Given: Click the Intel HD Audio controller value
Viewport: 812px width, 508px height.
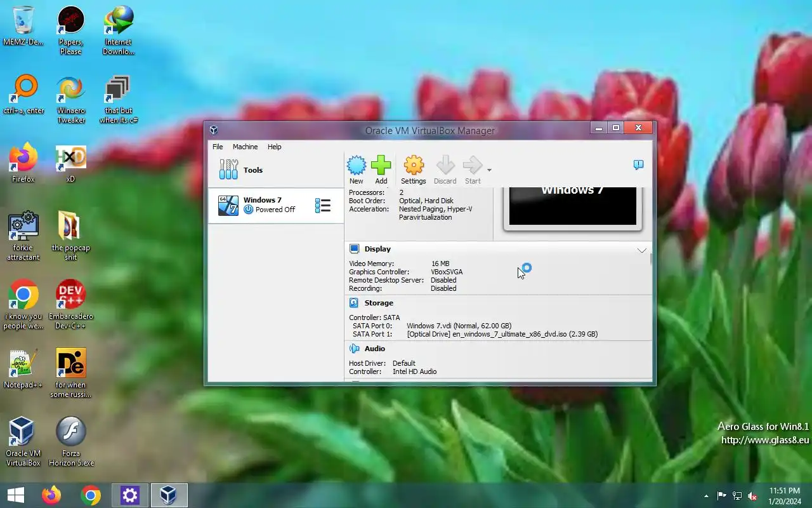Looking at the screenshot, I should coord(415,371).
